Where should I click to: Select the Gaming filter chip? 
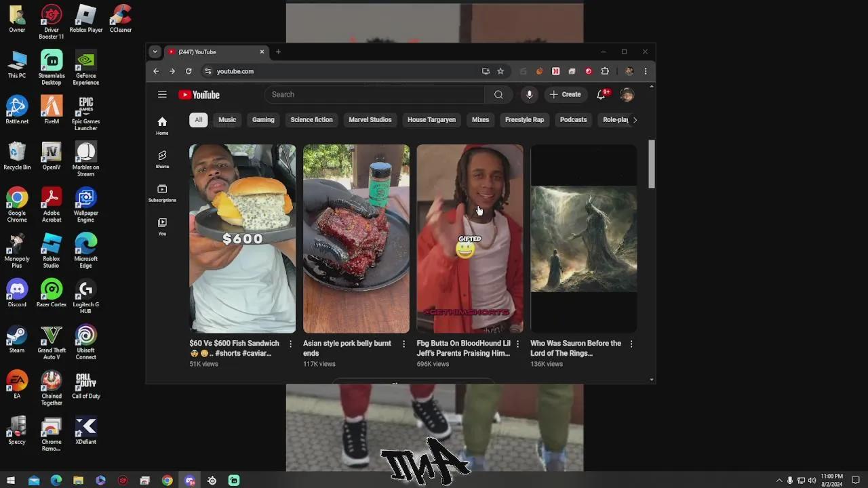point(263,120)
